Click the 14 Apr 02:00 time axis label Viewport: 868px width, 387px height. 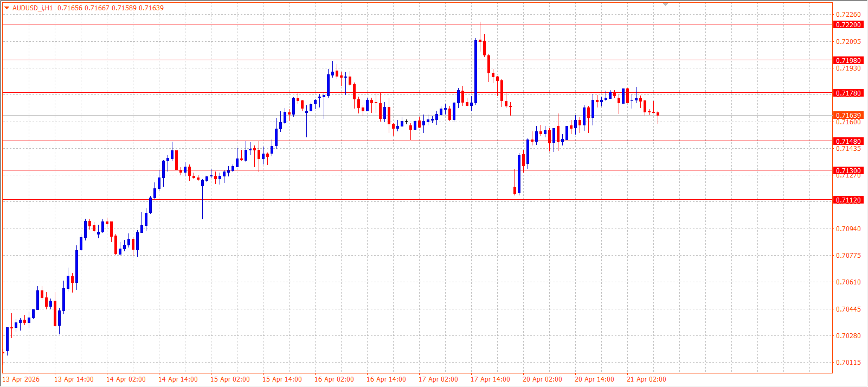coord(126,379)
